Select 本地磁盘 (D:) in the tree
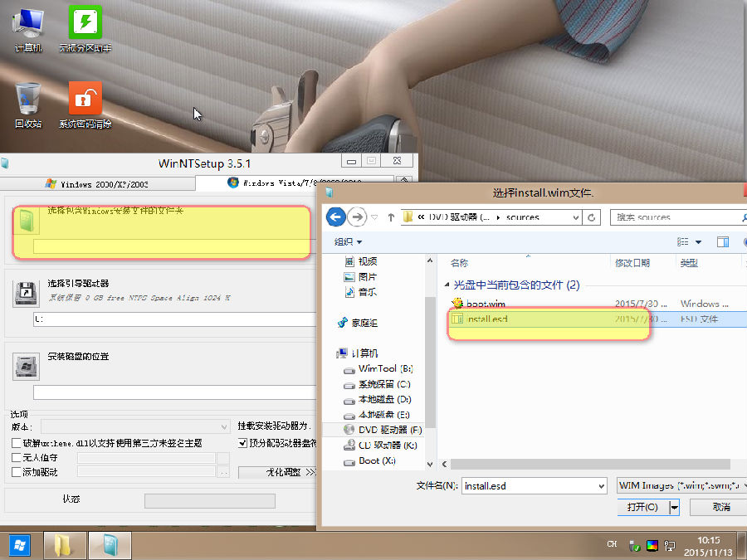 click(378, 400)
